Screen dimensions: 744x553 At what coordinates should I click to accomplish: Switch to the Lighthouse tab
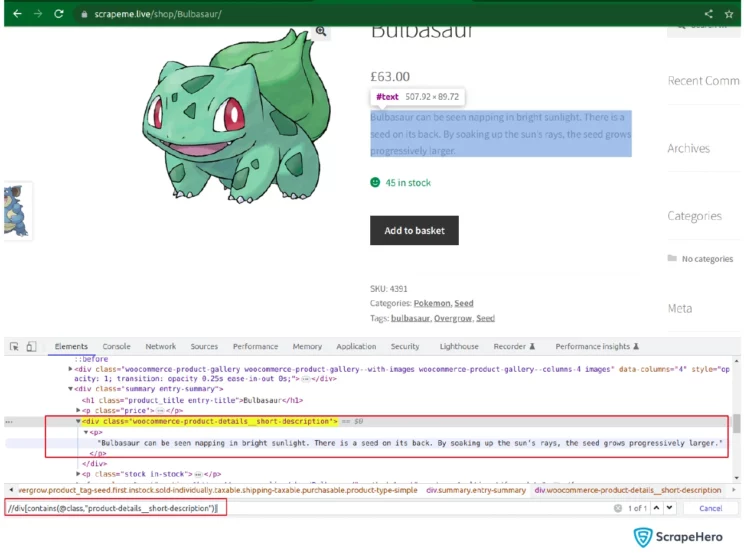(459, 347)
